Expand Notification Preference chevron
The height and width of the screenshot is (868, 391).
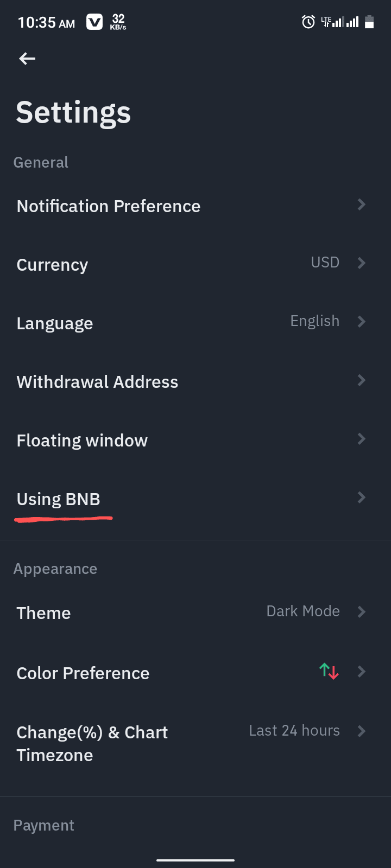pos(362,205)
